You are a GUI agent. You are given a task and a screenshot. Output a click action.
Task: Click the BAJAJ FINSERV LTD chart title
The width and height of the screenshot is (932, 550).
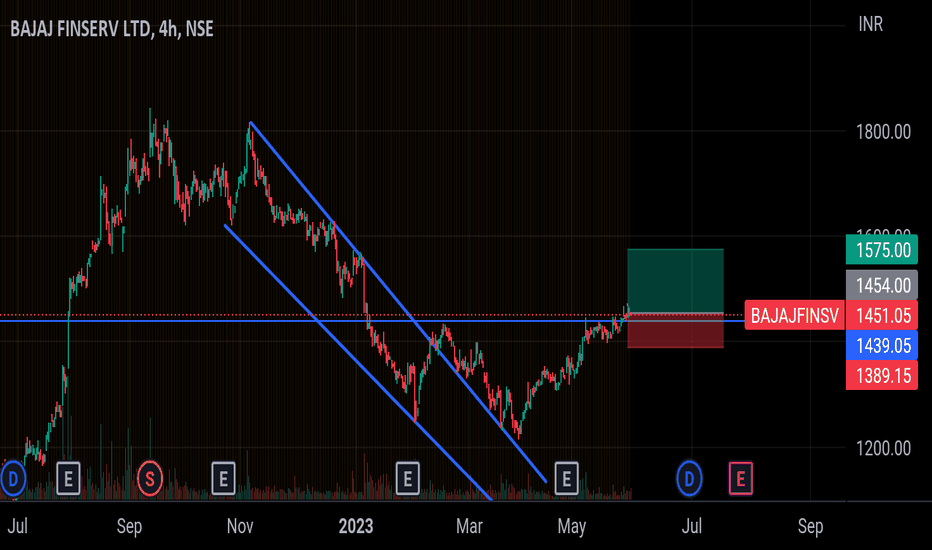click(112, 29)
